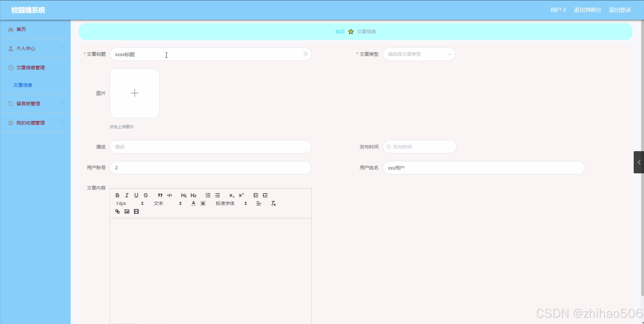Insert code block in editor
The height and width of the screenshot is (324, 644).
point(170,195)
